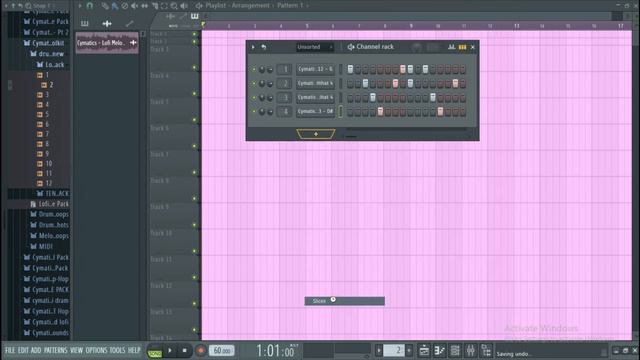Image resolution: width=640 pixels, height=360 pixels.
Task: Pick the 'Cymatics - Lofi Melo..' audio clip
Action: click(107, 43)
